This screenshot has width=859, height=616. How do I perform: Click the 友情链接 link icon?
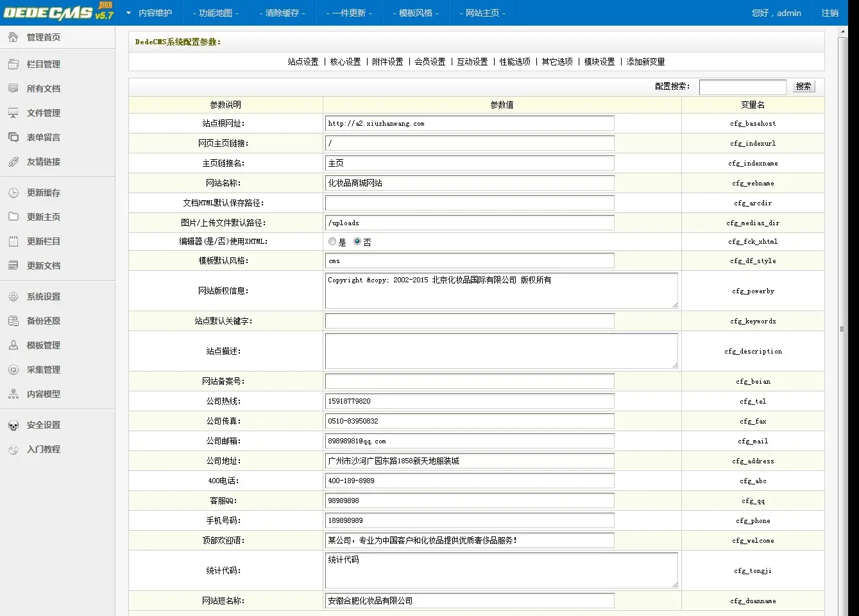coord(13,162)
